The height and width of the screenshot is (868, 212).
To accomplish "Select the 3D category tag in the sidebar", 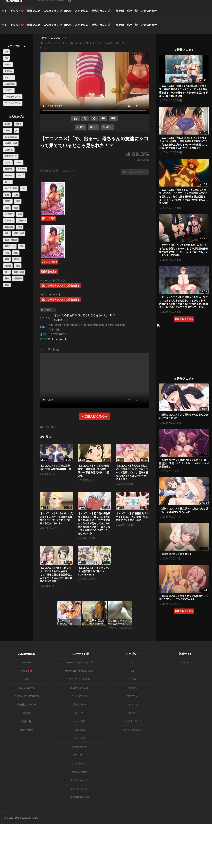I will 6,58.
